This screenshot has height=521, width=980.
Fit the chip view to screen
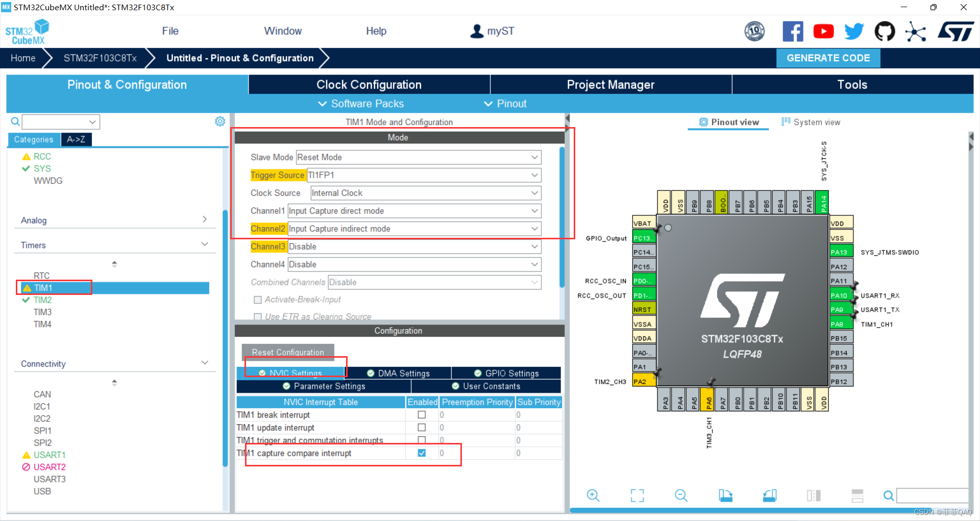pyautogui.click(x=637, y=495)
